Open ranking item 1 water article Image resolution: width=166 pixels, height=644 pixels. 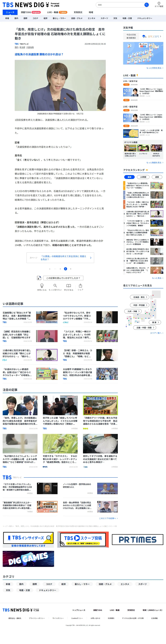coord(143,186)
